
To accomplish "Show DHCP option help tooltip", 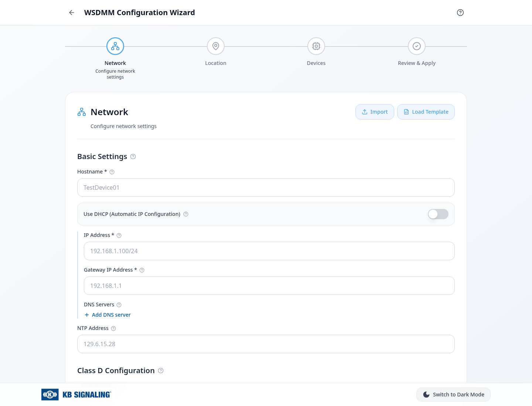I will point(186,214).
